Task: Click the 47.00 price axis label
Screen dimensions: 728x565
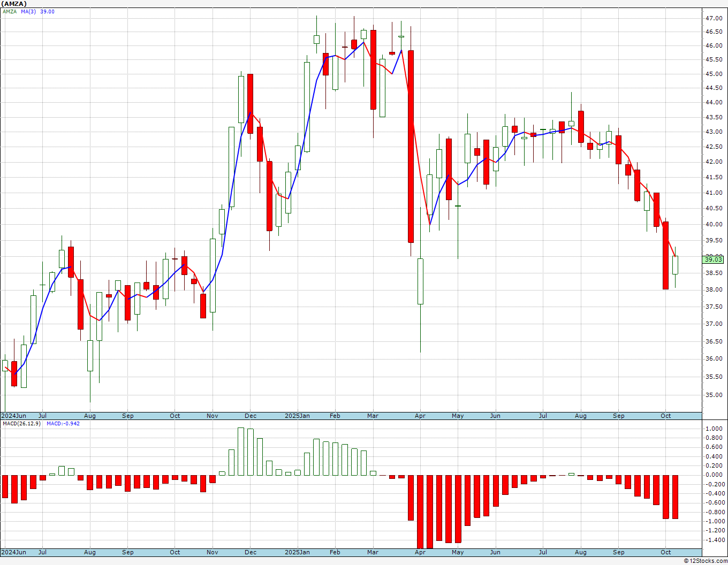Action: pyautogui.click(x=714, y=18)
